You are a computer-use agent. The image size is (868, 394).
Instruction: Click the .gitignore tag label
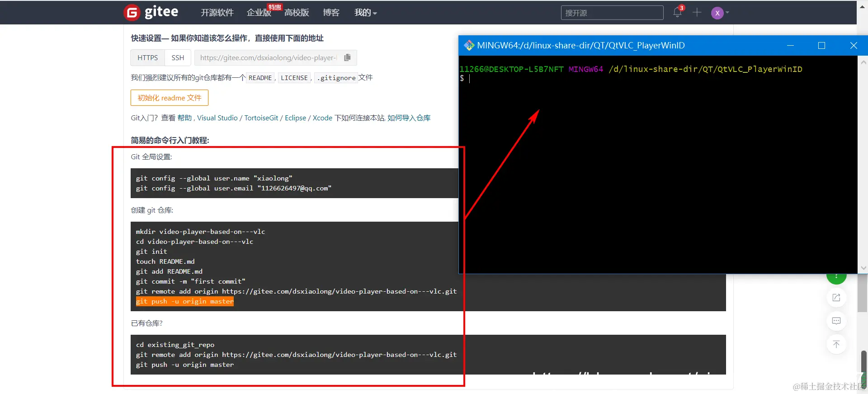coord(336,78)
